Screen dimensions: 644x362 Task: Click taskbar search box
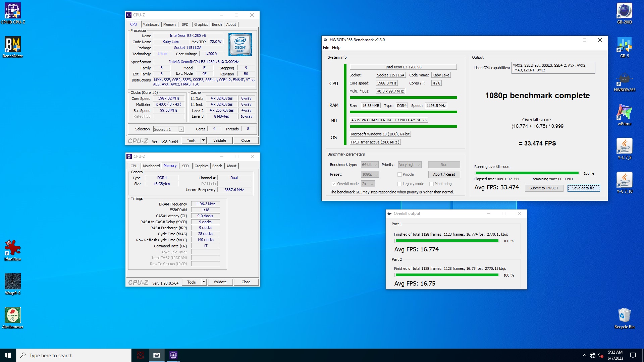74,355
